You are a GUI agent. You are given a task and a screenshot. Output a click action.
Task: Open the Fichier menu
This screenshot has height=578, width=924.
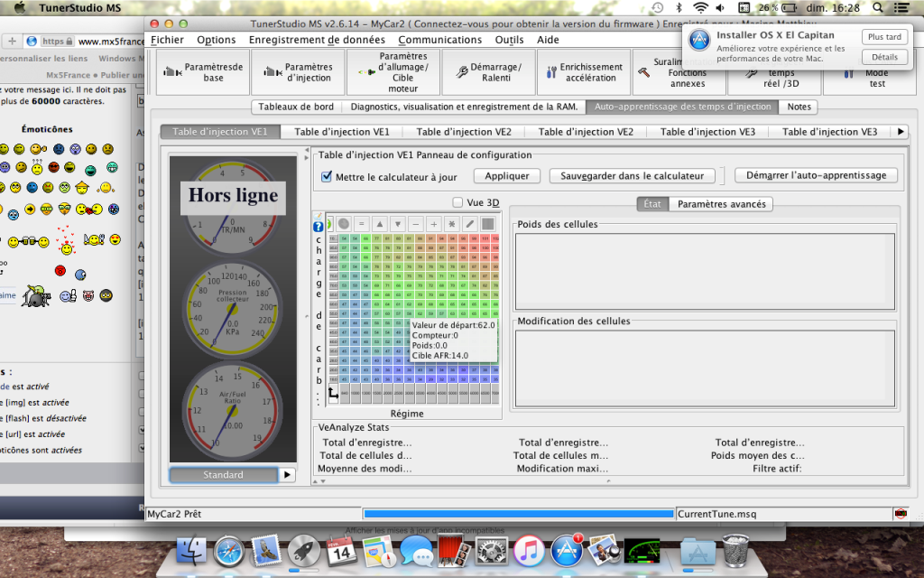pos(167,40)
